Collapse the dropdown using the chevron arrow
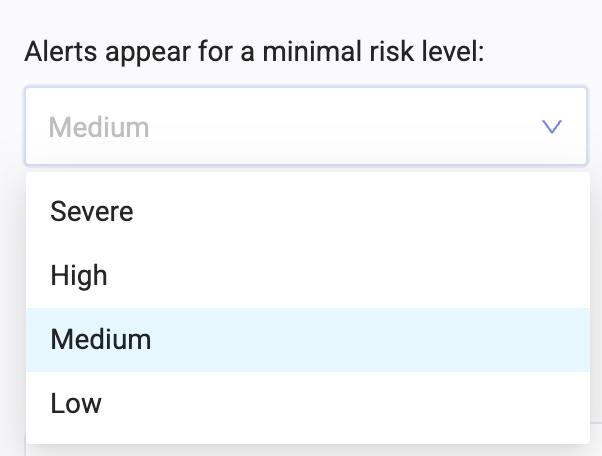Image resolution: width=602 pixels, height=456 pixels. [551, 127]
